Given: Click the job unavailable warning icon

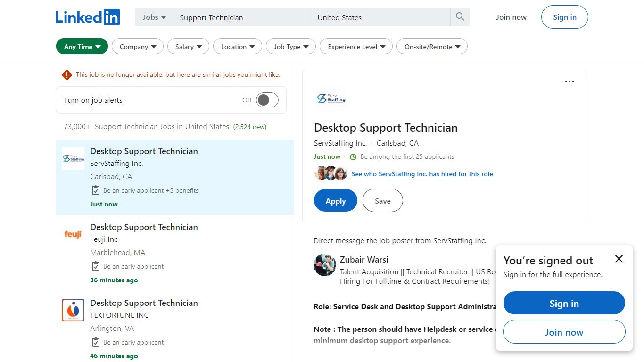Looking at the screenshot, I should (67, 74).
